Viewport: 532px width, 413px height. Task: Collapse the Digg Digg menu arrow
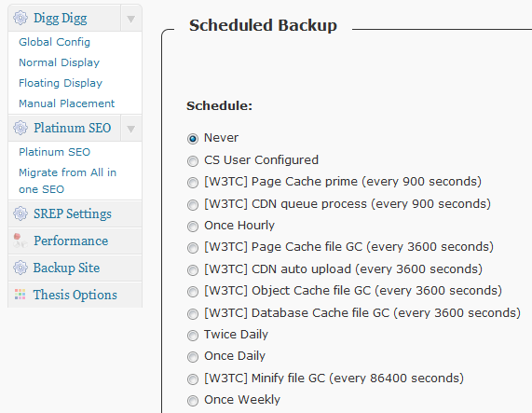coord(131,19)
